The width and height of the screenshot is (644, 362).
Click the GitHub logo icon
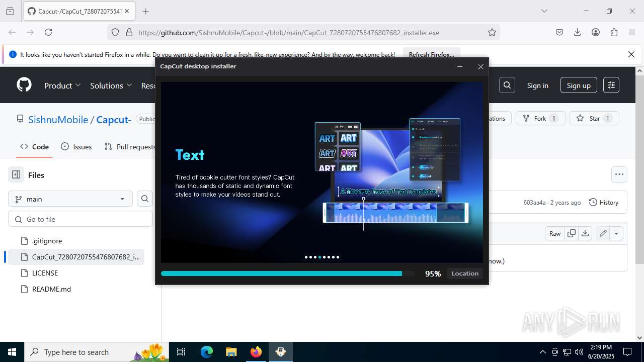24,85
